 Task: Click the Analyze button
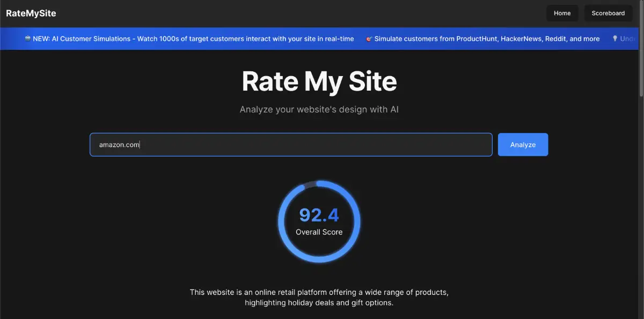[523, 144]
